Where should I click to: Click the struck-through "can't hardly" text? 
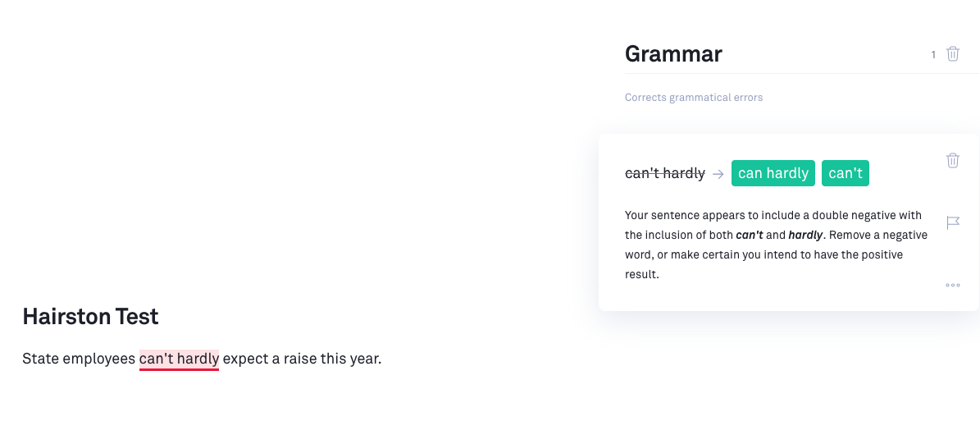pyautogui.click(x=664, y=173)
